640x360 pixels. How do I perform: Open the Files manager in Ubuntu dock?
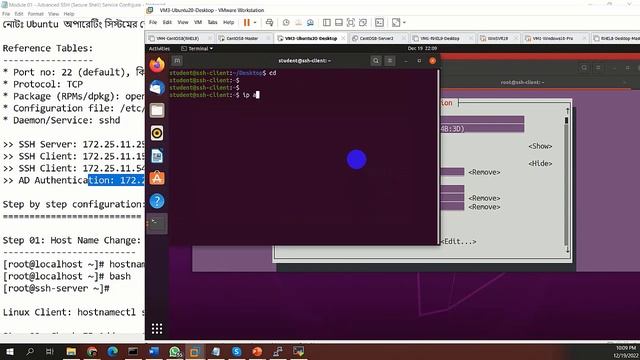[x=157, y=111]
